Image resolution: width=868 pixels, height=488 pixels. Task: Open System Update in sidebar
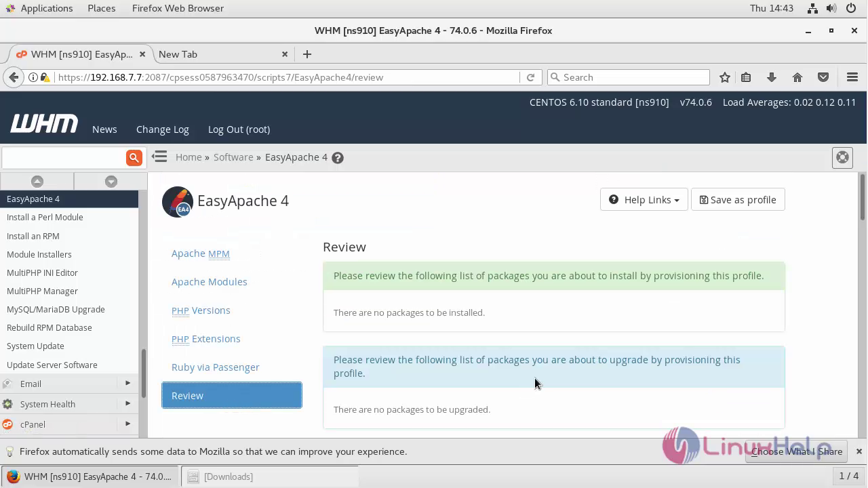click(x=35, y=346)
